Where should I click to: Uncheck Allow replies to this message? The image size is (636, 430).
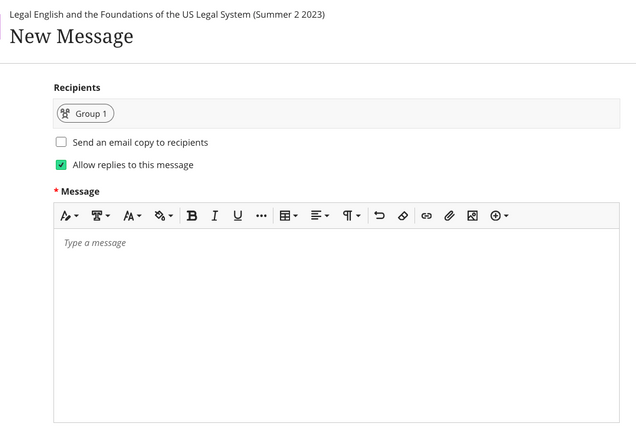tap(61, 165)
